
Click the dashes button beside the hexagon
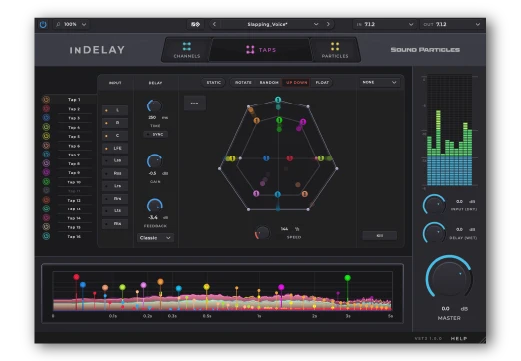[x=195, y=103]
